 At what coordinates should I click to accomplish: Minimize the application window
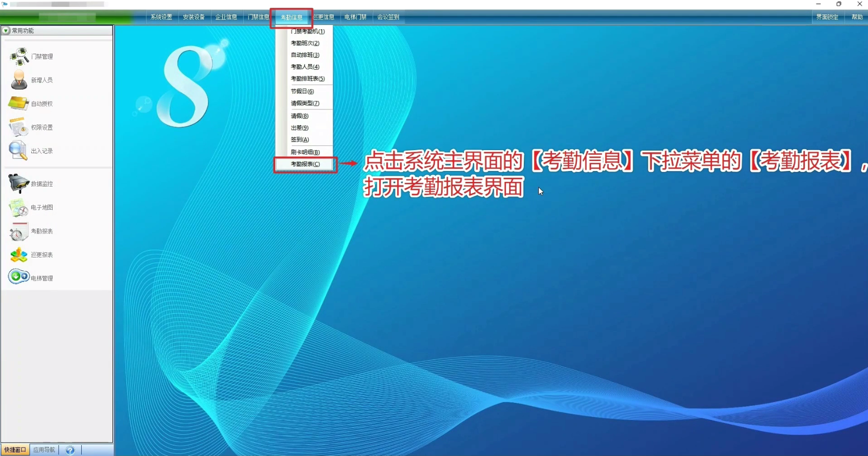point(819,4)
